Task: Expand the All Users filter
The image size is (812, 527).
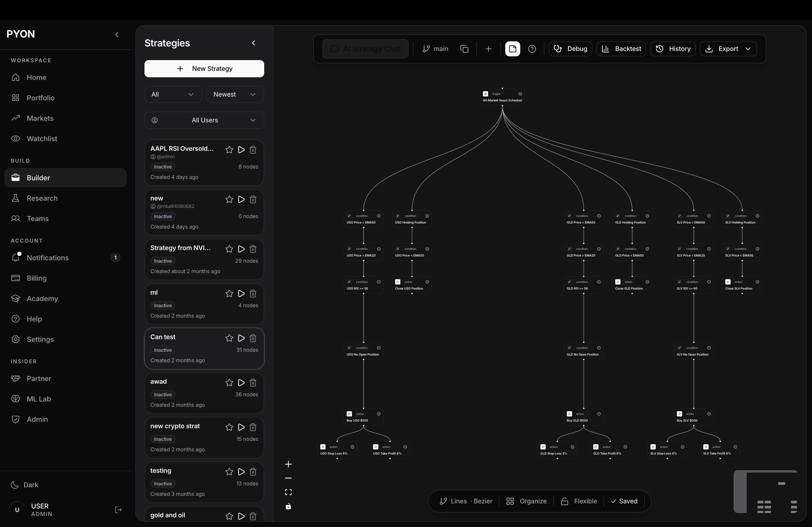Action: (x=204, y=120)
